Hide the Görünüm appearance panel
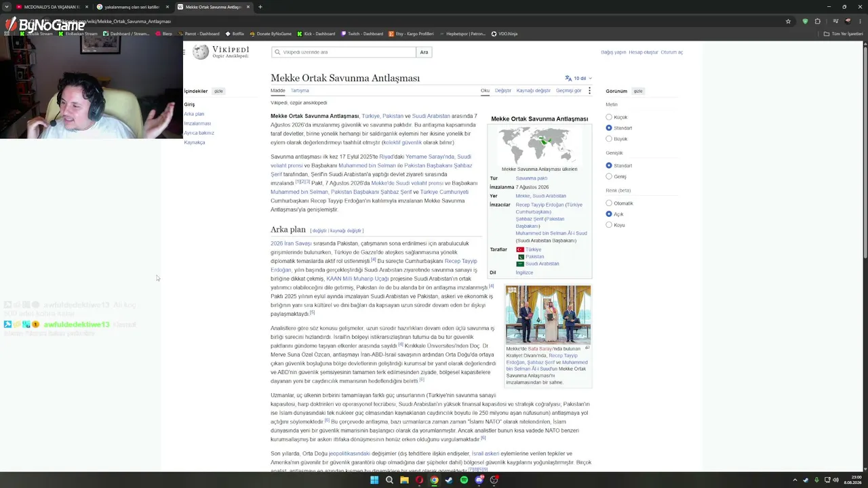This screenshot has height=488, width=868. 638,91
